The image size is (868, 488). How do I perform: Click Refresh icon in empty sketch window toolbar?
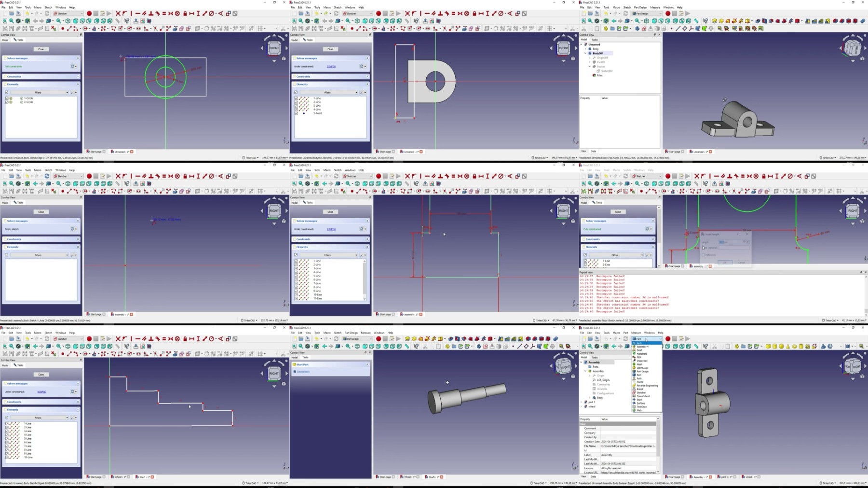(47, 176)
